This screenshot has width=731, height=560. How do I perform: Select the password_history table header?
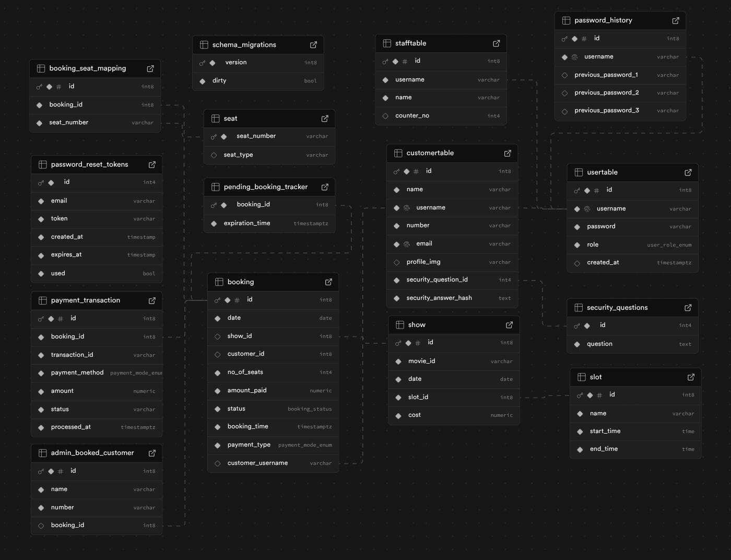tap(620, 20)
